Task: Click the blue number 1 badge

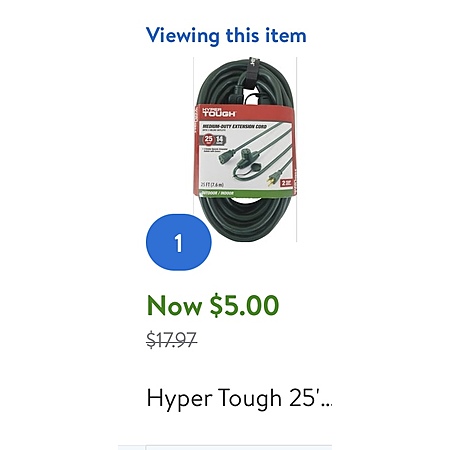Action: tap(179, 242)
